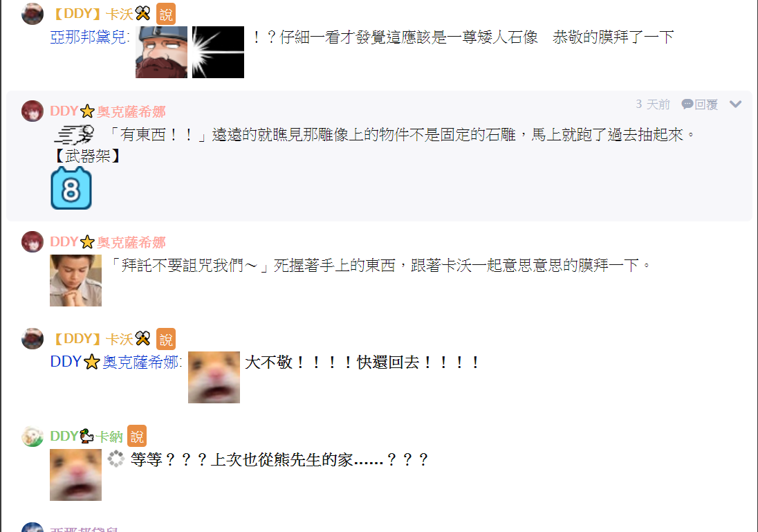Viewport: 758px width, 532px height.
Task: Click the blue DDY⭐奧克薩希娜 mention link
Action: pos(116,362)
